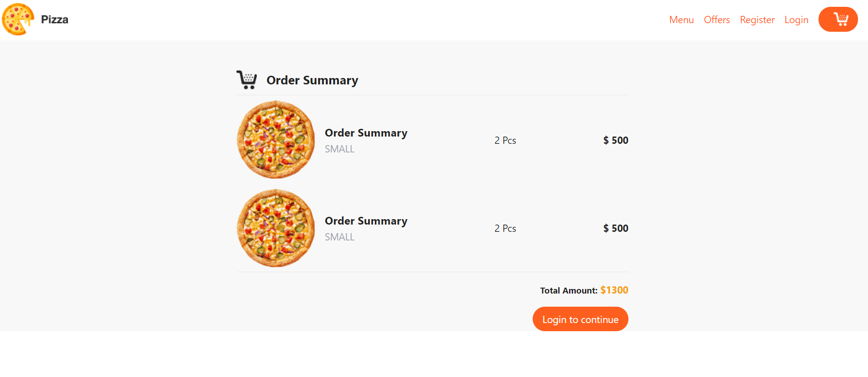This screenshot has width=868, height=377.
Task: Click the Pizza brand name next to logo
Action: pyautogui.click(x=54, y=19)
